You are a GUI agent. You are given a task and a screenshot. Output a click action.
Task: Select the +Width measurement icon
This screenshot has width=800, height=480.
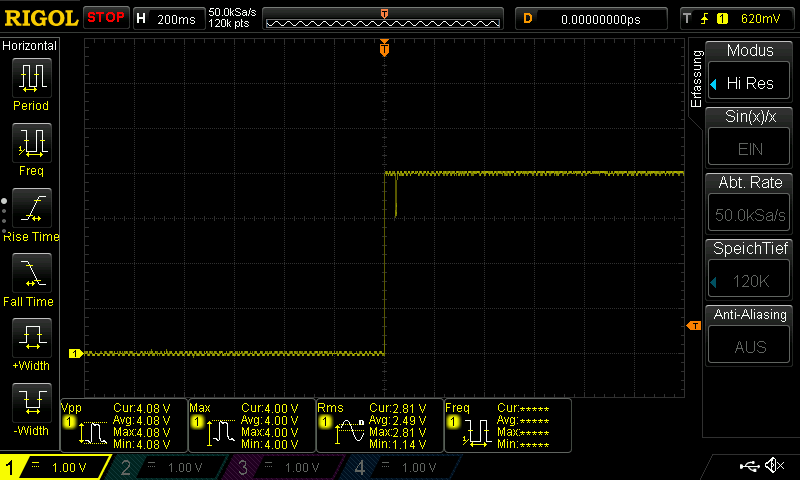(x=32, y=337)
